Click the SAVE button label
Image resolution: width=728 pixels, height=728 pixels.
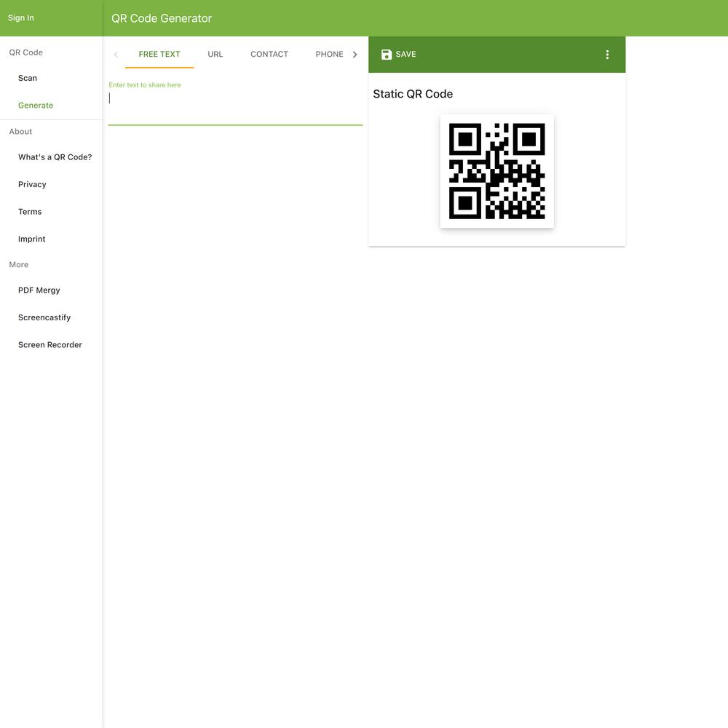[x=405, y=55]
